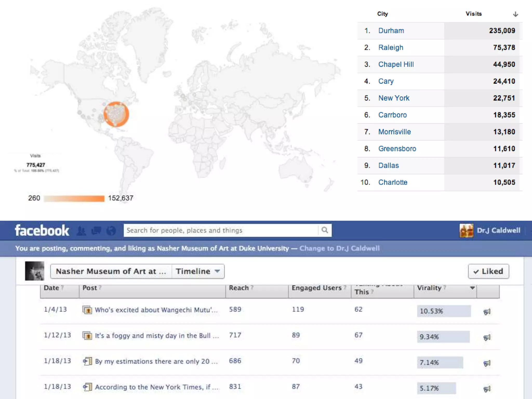Click promote megaphone icon for 5.17% post

[487, 389]
